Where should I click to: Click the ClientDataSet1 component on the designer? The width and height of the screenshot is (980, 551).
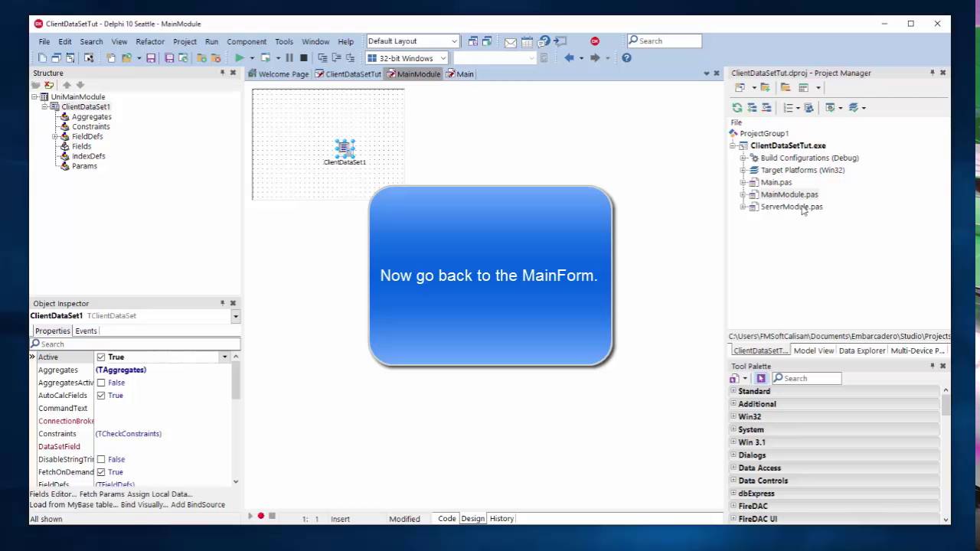tap(345, 148)
